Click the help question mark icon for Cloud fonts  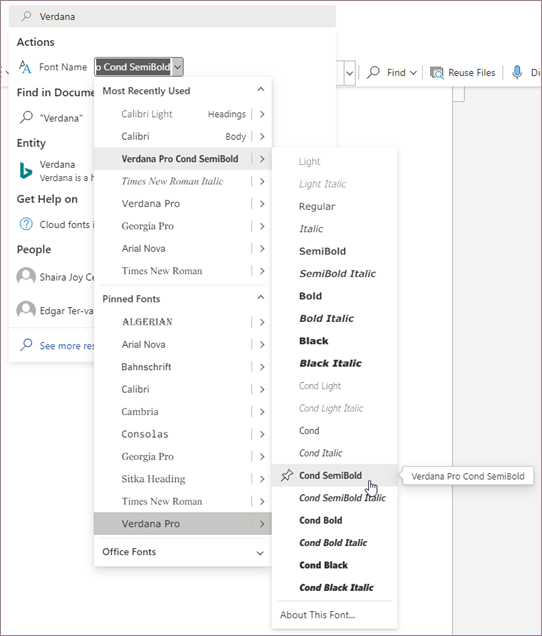coord(26,224)
